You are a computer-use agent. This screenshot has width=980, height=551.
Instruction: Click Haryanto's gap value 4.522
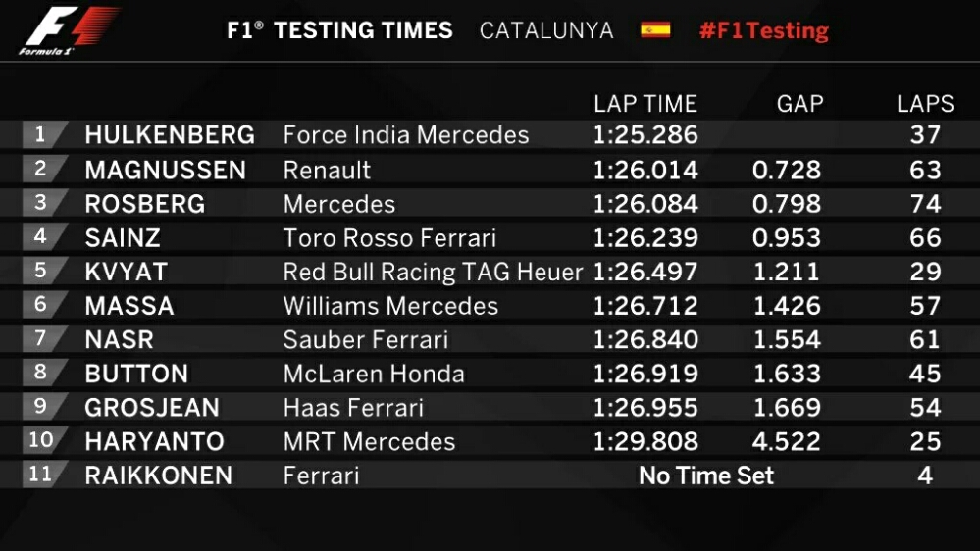(786, 441)
